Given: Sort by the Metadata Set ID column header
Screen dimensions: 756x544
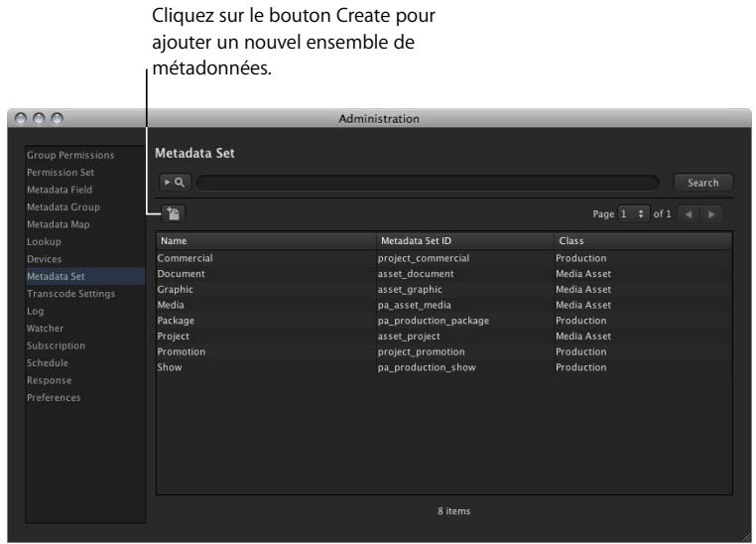Looking at the screenshot, I should [x=465, y=240].
